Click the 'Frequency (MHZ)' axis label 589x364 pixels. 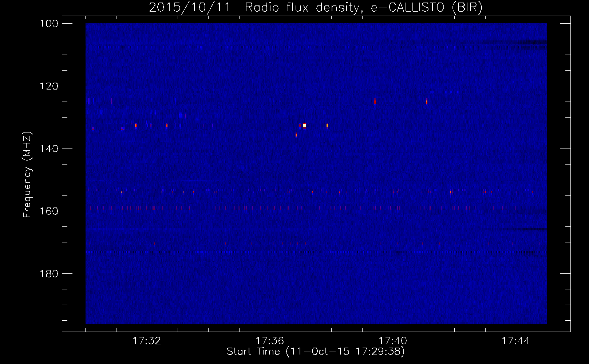tap(27, 175)
